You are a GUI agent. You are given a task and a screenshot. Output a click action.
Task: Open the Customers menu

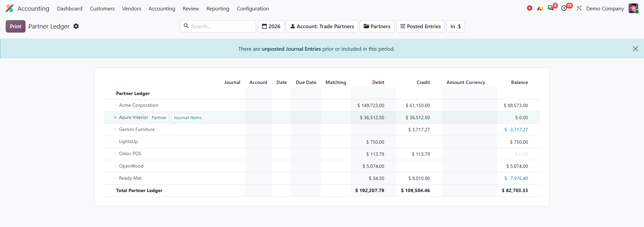click(102, 8)
